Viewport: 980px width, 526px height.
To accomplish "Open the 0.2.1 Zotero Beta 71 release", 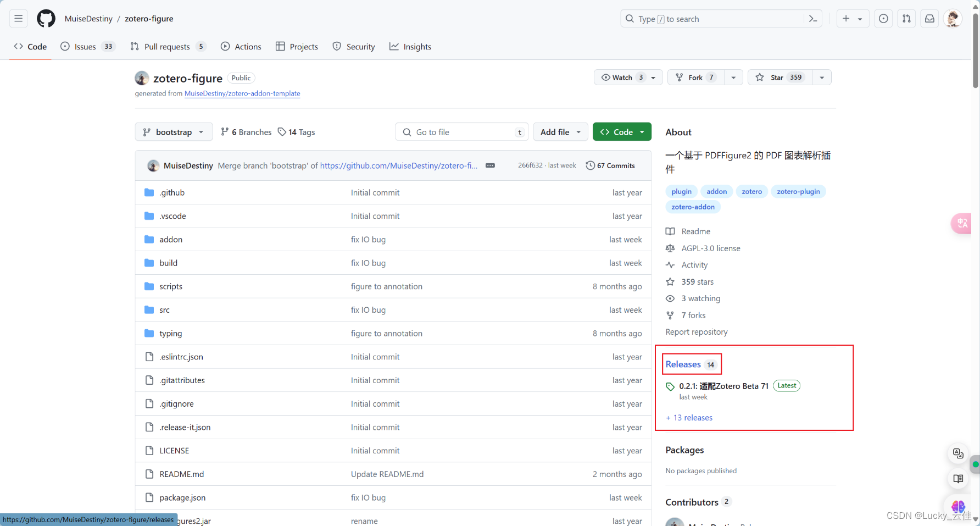I will [724, 386].
